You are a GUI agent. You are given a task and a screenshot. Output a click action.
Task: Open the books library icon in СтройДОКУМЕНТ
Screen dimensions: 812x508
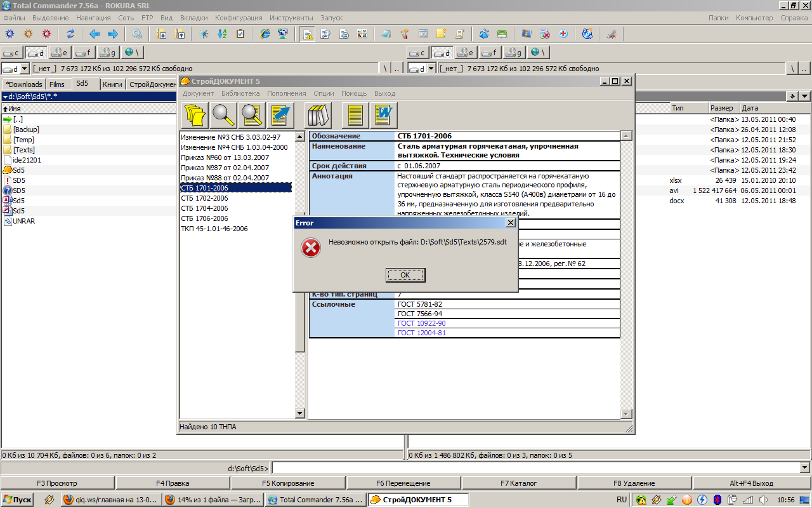tap(318, 115)
